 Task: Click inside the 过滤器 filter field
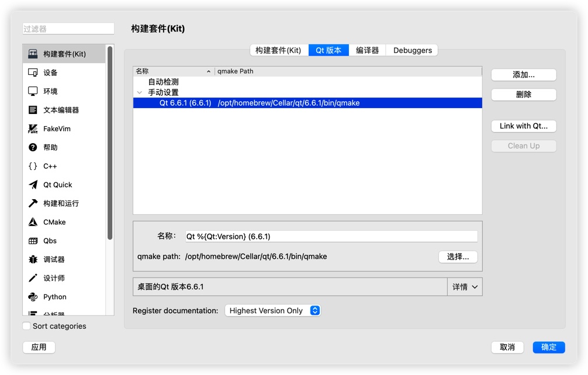pyautogui.click(x=67, y=27)
